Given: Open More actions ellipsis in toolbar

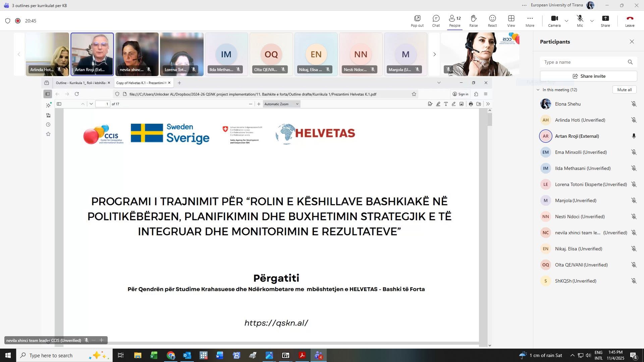Looking at the screenshot, I should pos(530,21).
